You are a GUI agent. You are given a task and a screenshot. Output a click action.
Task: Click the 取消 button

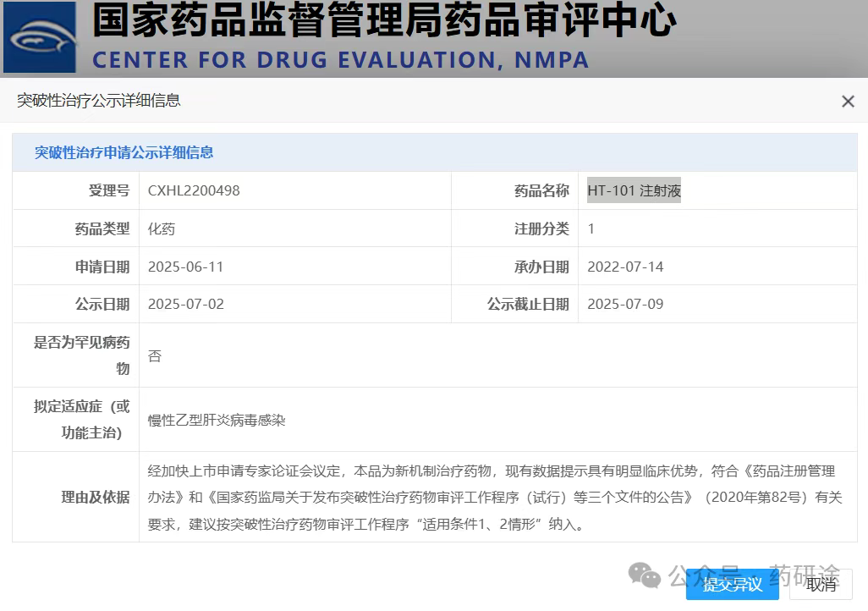point(821,585)
